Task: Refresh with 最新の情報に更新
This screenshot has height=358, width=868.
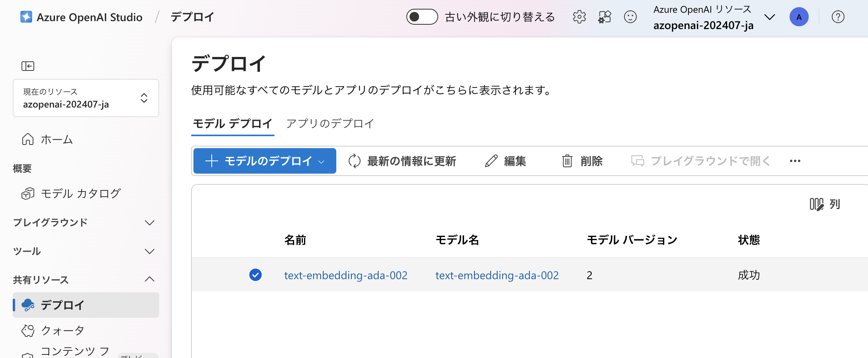Action: coord(402,161)
